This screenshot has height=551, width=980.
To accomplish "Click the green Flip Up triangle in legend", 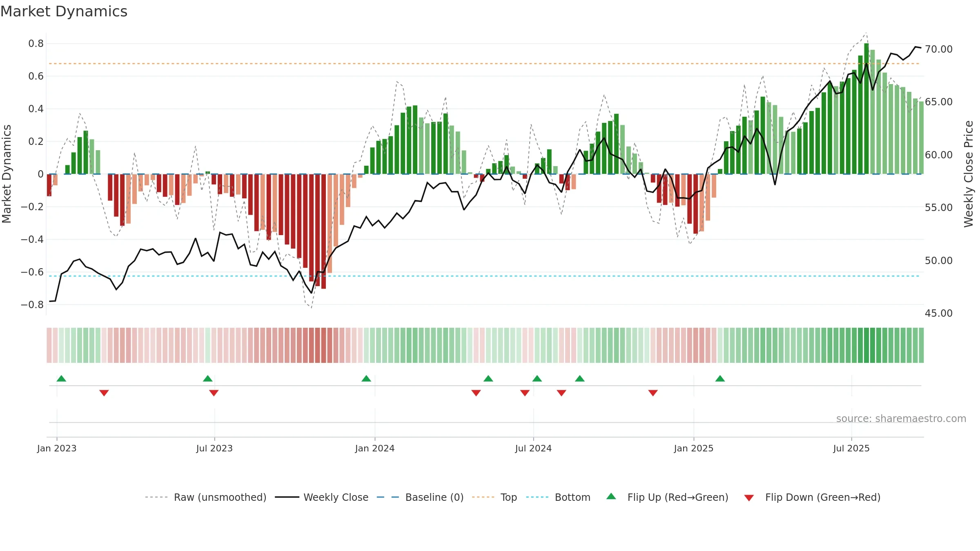I will click(611, 496).
